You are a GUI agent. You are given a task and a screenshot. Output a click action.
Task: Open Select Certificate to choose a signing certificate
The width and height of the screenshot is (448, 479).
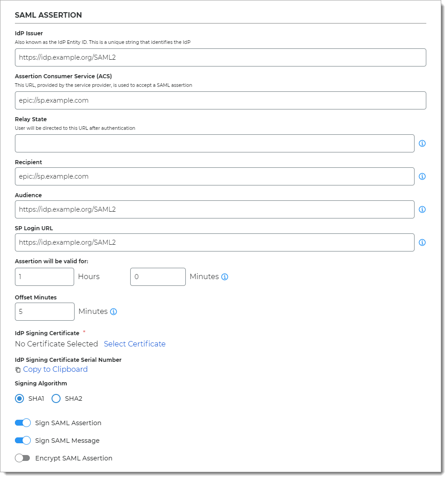coord(134,344)
